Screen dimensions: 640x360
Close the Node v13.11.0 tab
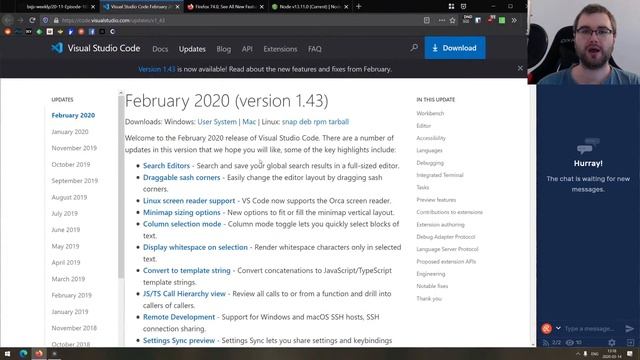(346, 7)
